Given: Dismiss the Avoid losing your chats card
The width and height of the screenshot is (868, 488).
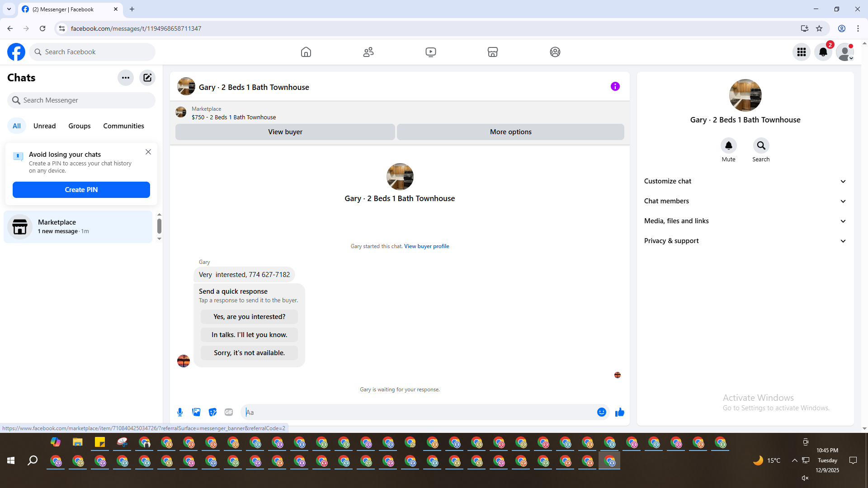Looking at the screenshot, I should coord(148,152).
